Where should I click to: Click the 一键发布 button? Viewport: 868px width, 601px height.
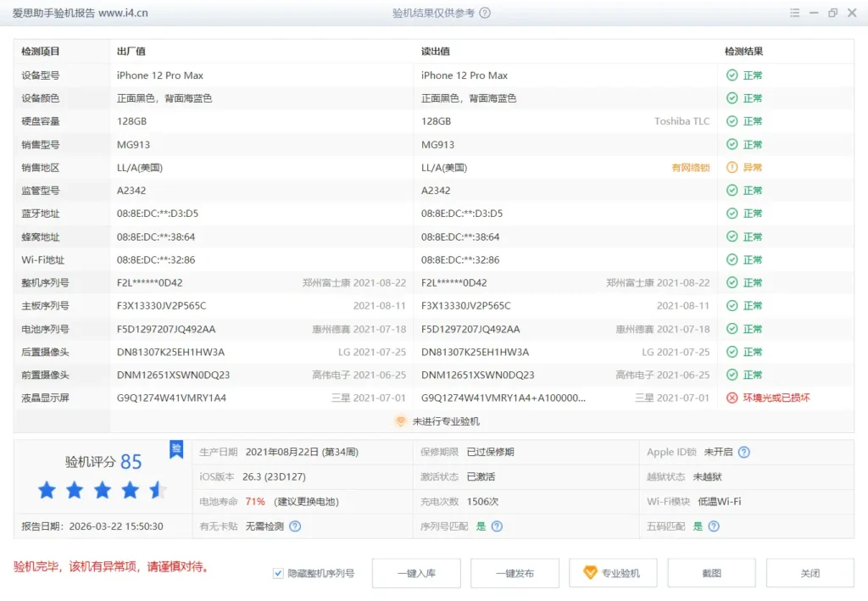coord(515,573)
